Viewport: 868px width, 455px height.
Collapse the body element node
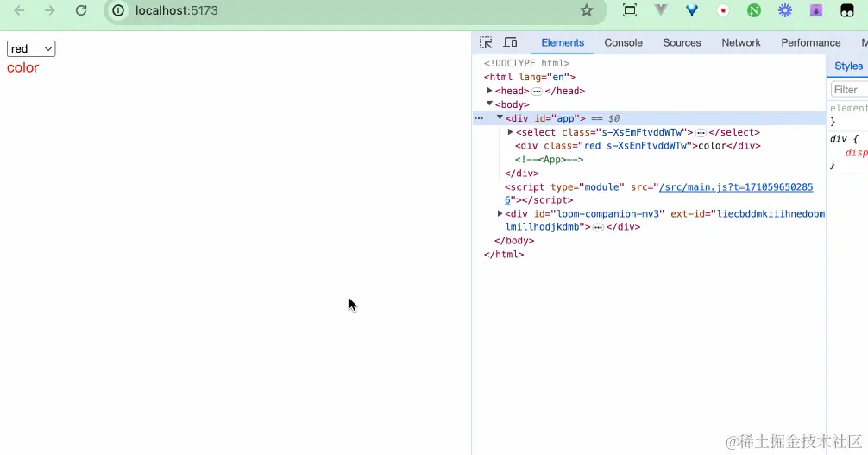(489, 104)
